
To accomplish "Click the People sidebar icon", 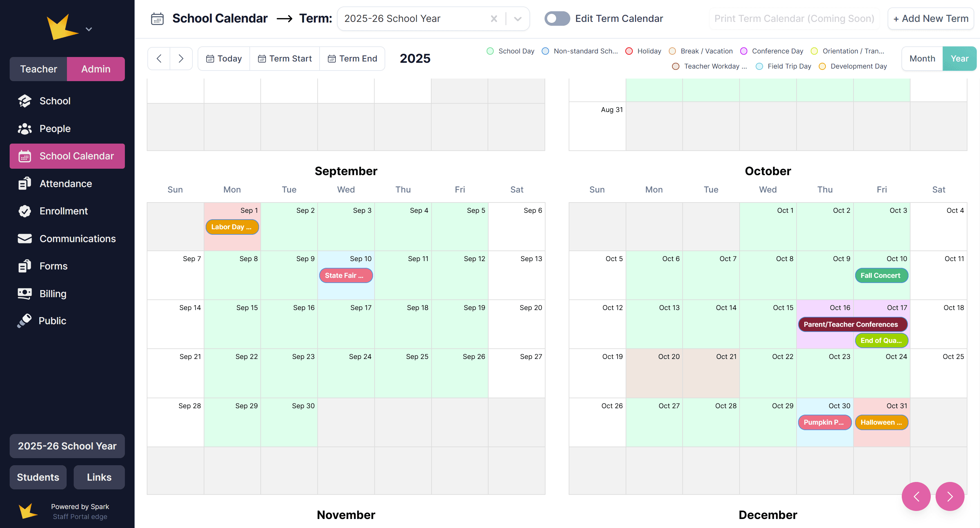I will coord(24,129).
